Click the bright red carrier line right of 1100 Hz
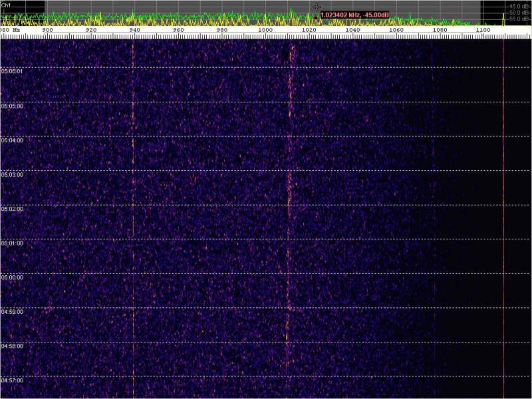532x399 pixels. [x=503, y=199]
